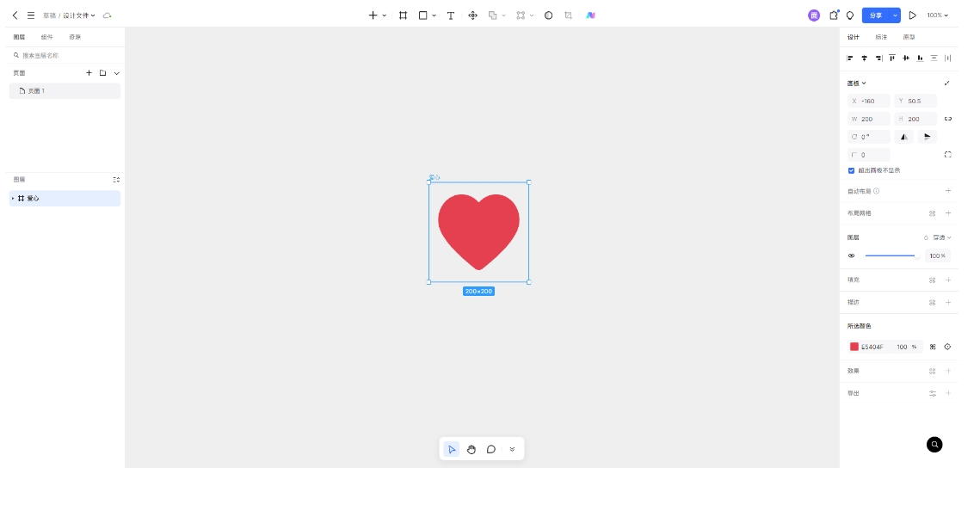Click the lightbulb tips icon

click(x=850, y=15)
